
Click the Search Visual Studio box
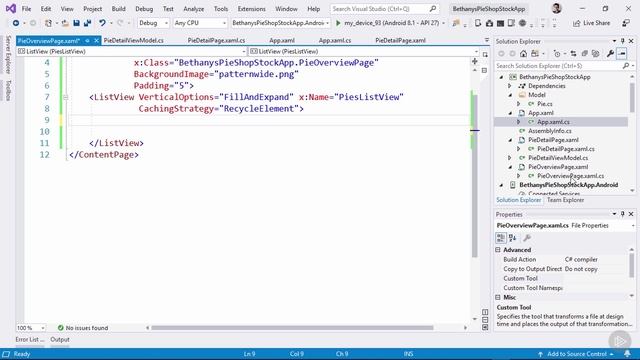tap(384, 9)
